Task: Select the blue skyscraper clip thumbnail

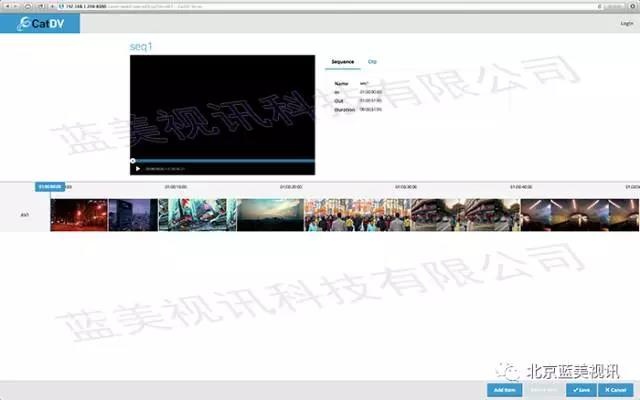Action: coord(133,215)
